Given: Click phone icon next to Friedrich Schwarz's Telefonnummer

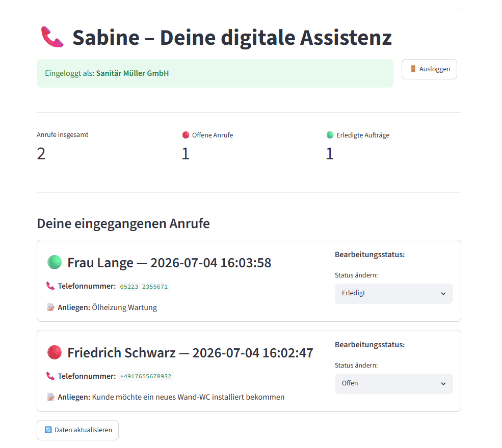Looking at the screenshot, I should tap(50, 376).
